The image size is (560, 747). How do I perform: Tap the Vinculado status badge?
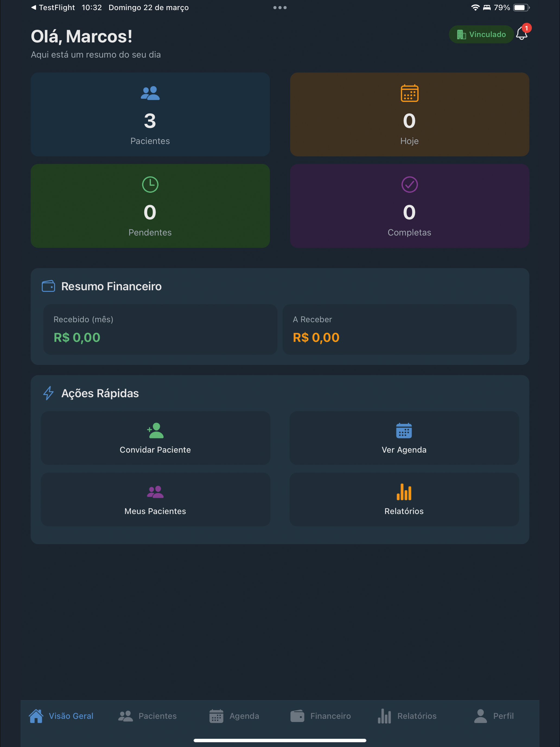click(x=481, y=34)
